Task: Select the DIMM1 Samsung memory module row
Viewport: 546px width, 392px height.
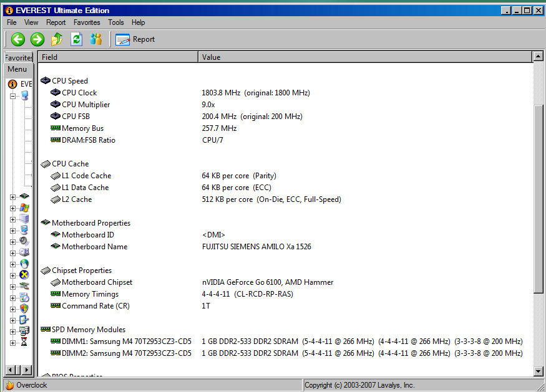Action: [285, 342]
